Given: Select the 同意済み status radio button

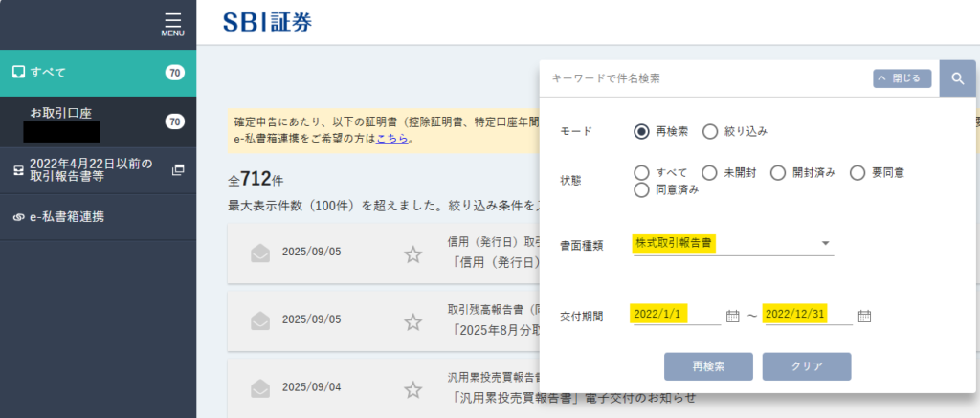Looking at the screenshot, I should 641,190.
